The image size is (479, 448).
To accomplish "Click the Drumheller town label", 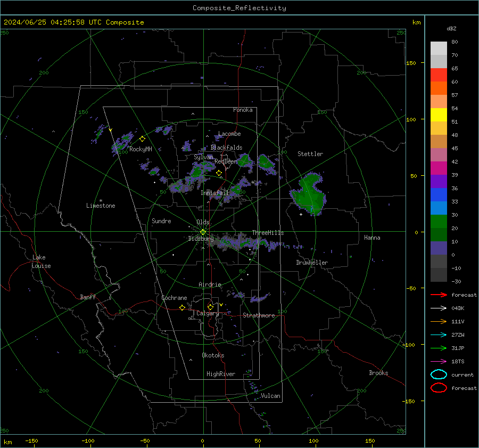I will point(312,263).
